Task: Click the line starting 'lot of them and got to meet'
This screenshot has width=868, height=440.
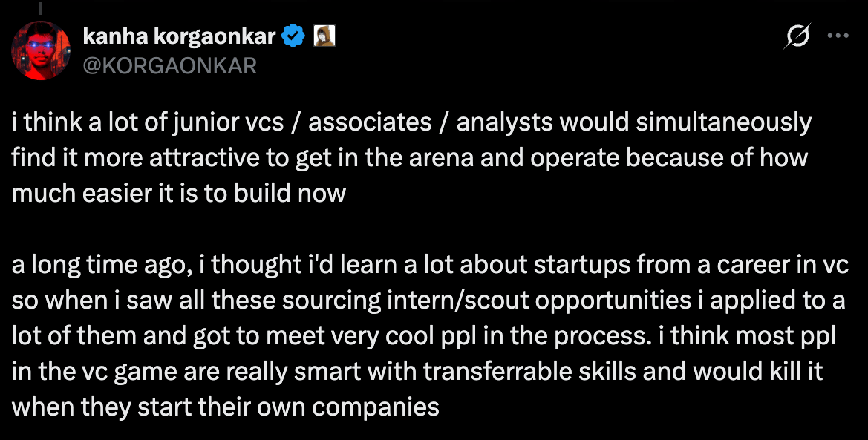Action: click(423, 336)
